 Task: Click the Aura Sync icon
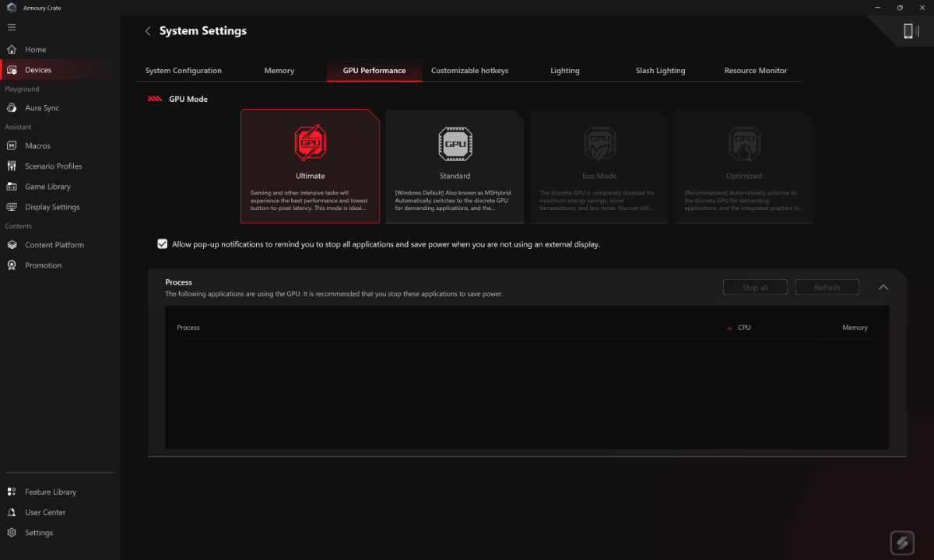[12, 108]
